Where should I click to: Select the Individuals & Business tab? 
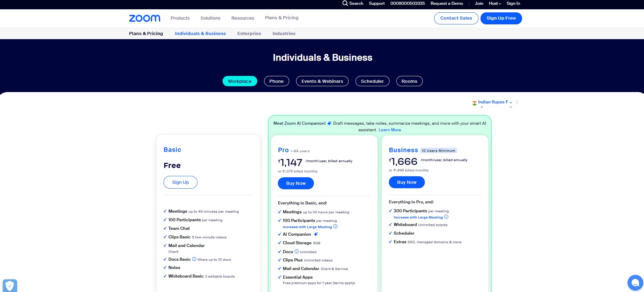click(200, 34)
